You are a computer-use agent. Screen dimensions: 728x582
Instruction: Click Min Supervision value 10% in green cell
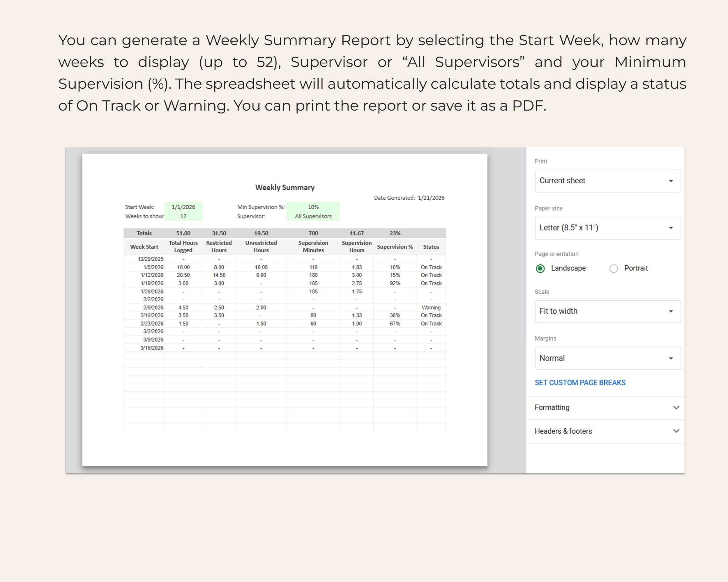click(313, 207)
